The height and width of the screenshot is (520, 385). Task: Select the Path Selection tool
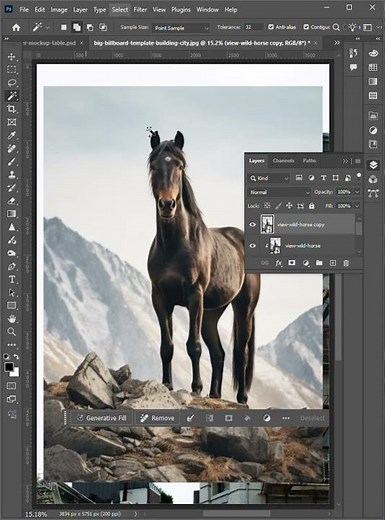[x=12, y=293]
